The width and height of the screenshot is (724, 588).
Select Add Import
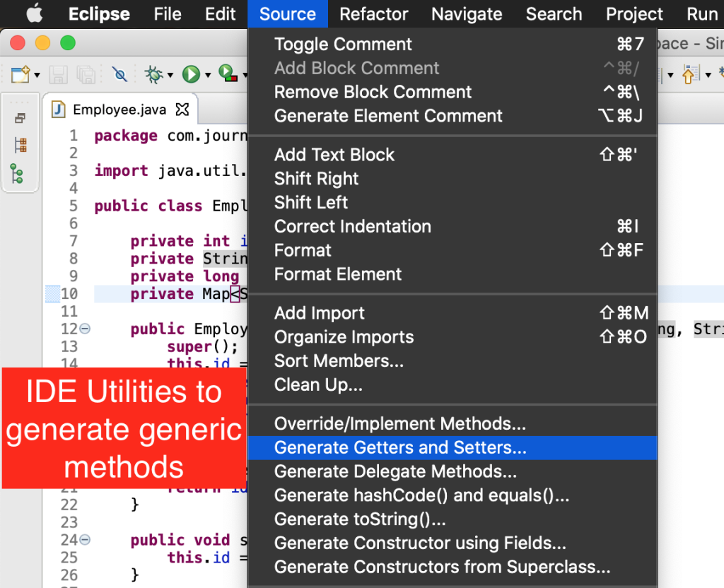click(452, 313)
